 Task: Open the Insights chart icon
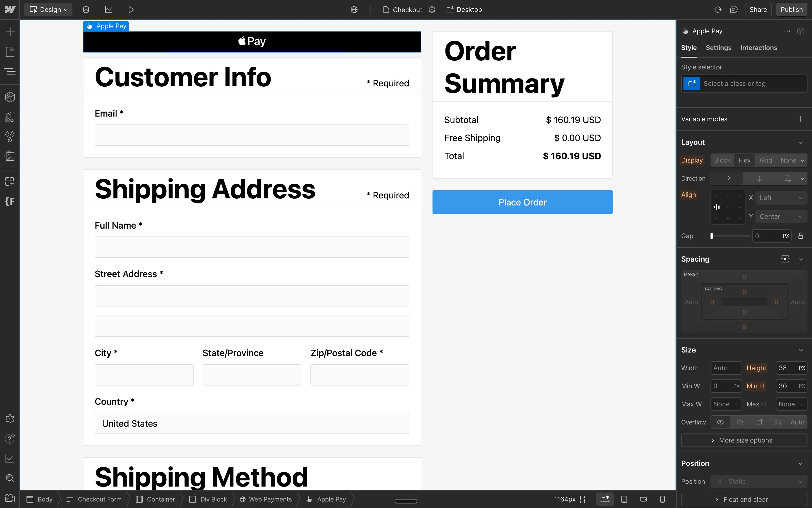[x=108, y=9]
